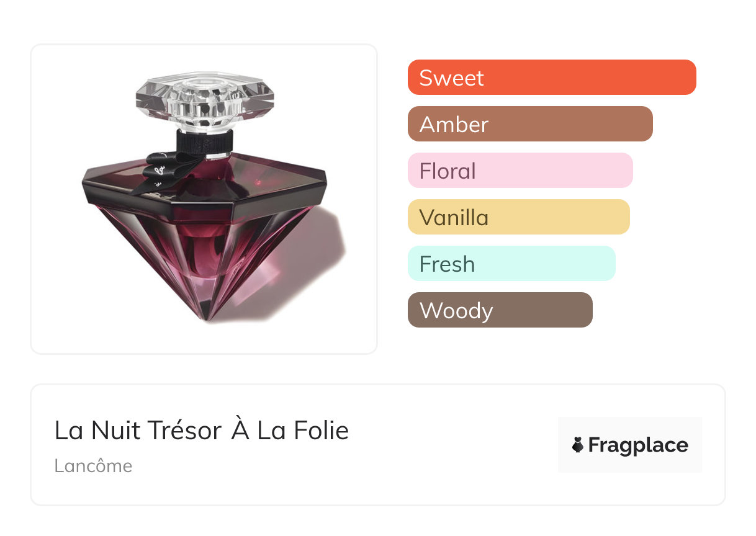Click the Woody label text
This screenshot has width=756, height=536.
[x=456, y=311]
